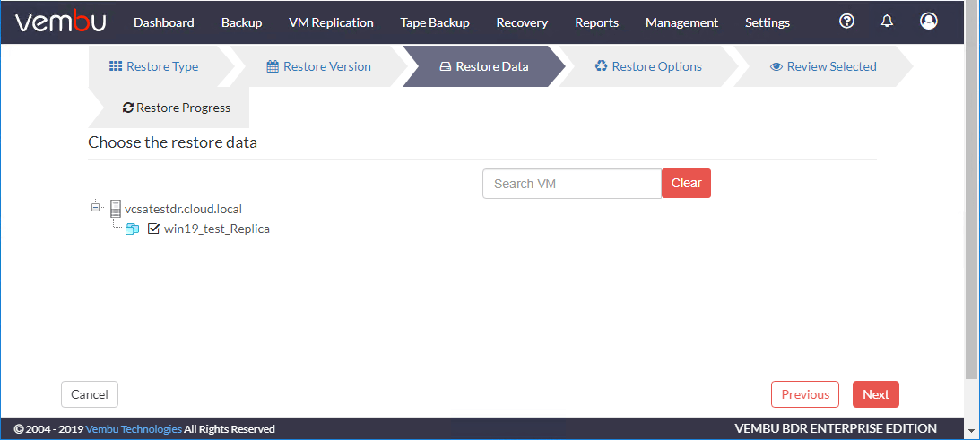
Task: Go to the Restore Options step
Action: (x=649, y=66)
